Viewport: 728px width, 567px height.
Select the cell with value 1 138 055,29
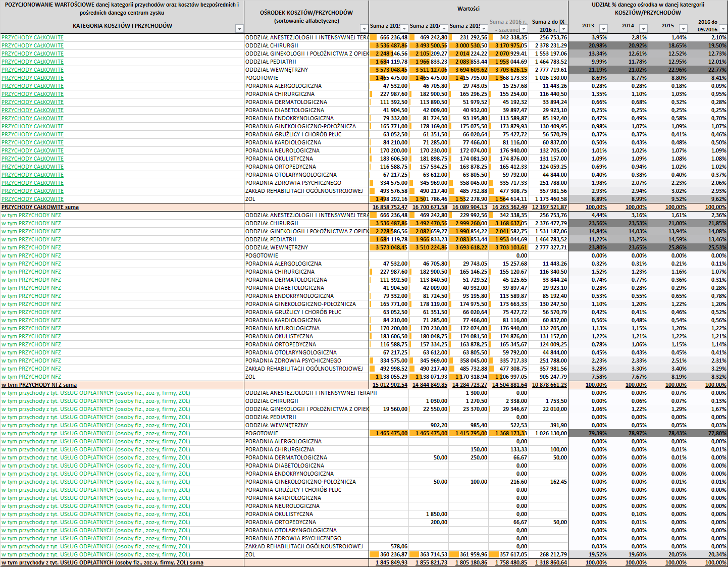[x=389, y=377]
